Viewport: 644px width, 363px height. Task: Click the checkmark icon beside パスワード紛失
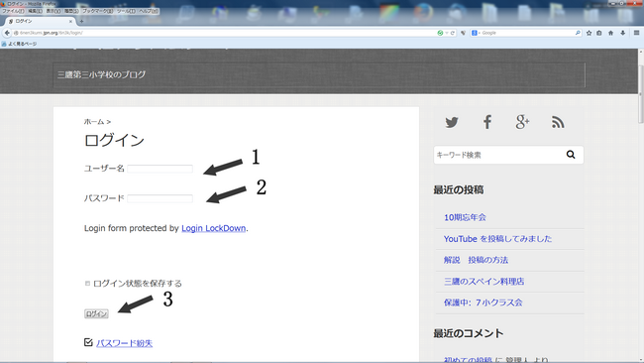tap(88, 342)
